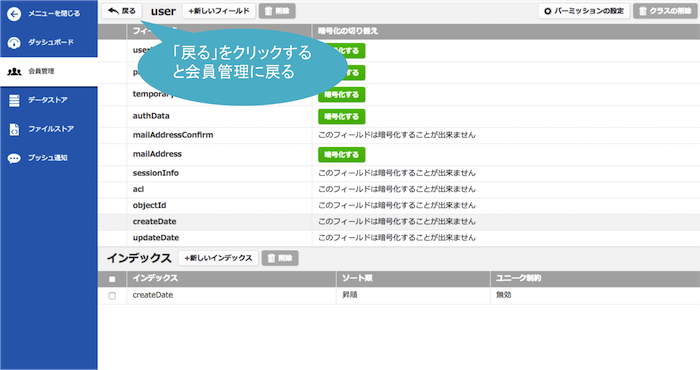Click the field 削除 trash button

[277, 11]
